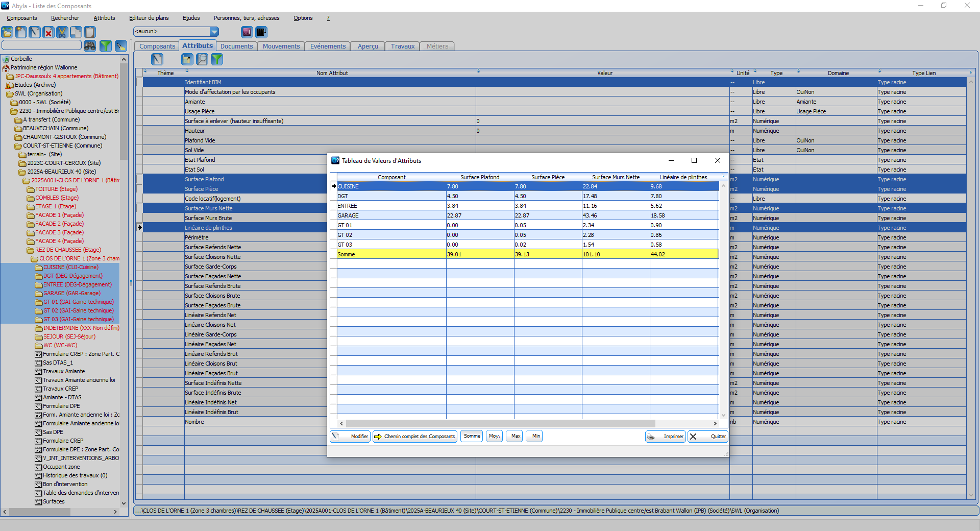Select REZ DE CHAUSSEE (Etage) tree node
980x531 pixels.
point(68,250)
